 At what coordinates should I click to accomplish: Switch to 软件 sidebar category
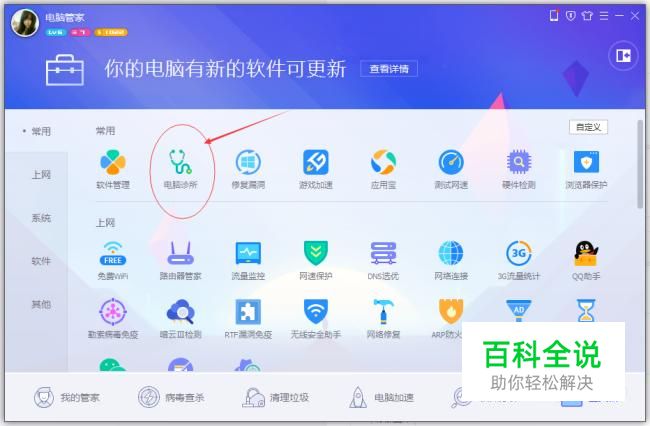(x=41, y=261)
